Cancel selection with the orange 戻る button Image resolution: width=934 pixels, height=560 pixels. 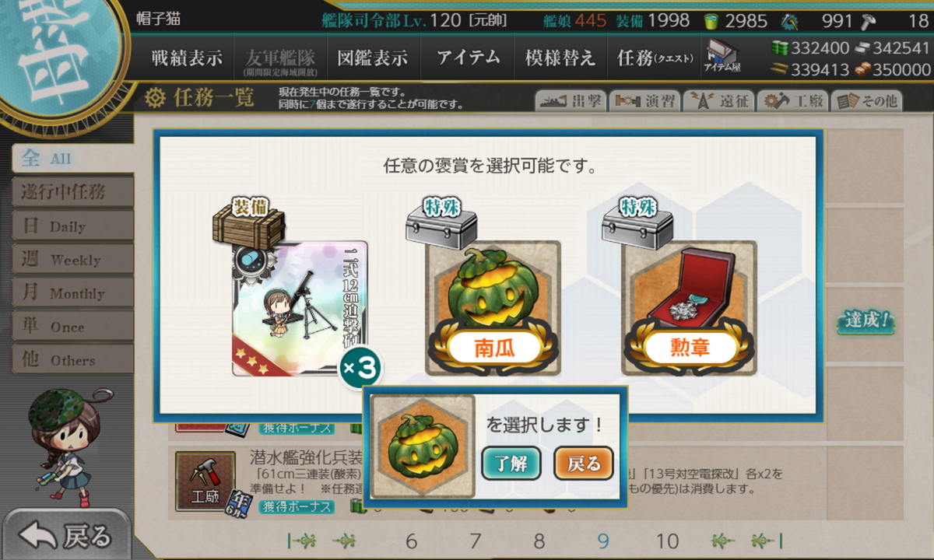[584, 464]
